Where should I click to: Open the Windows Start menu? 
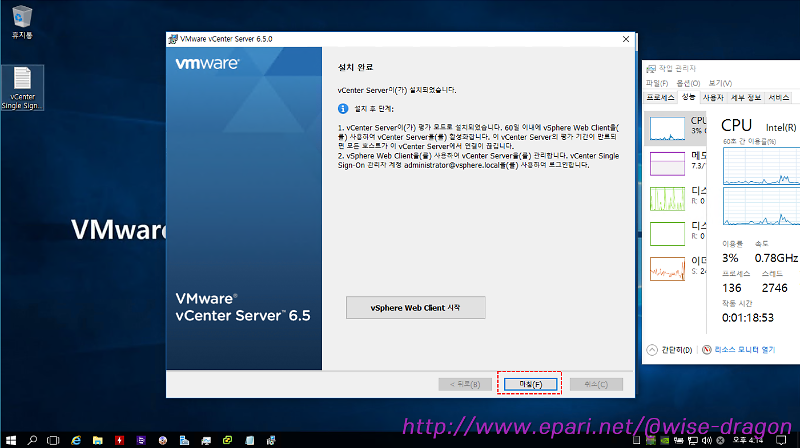(11, 440)
